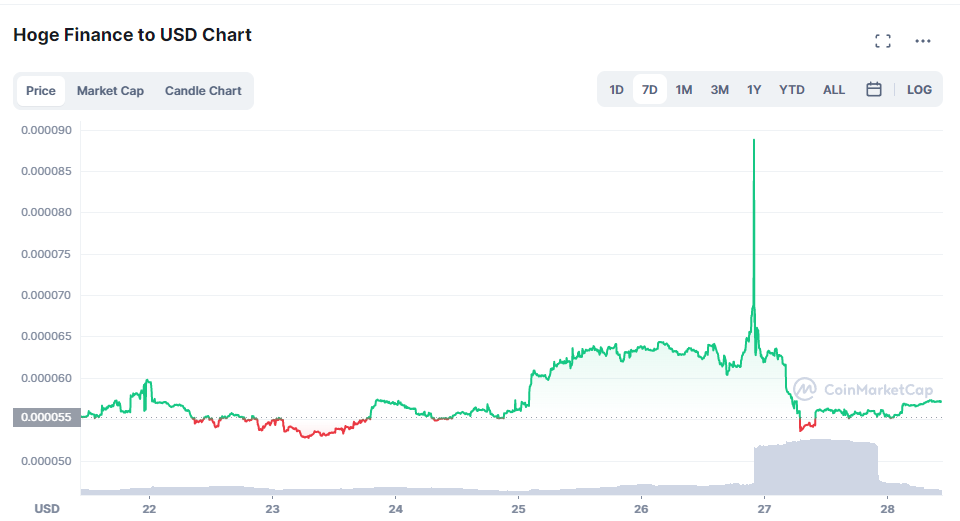This screenshot has height=521, width=960.
Task: Click the Hoge Finance to USD Chart heading
Action: (132, 35)
